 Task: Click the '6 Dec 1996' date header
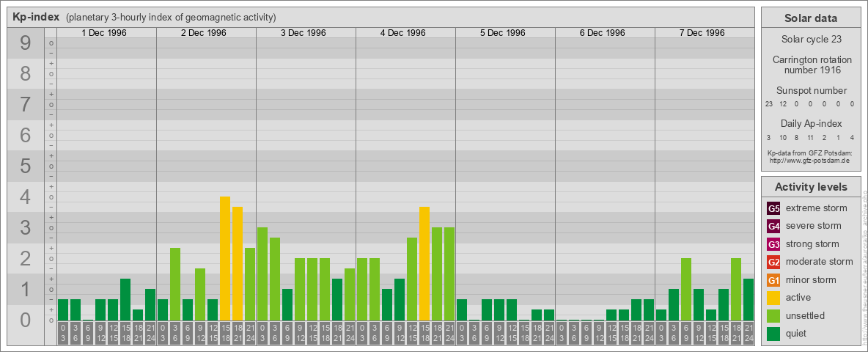point(603,33)
